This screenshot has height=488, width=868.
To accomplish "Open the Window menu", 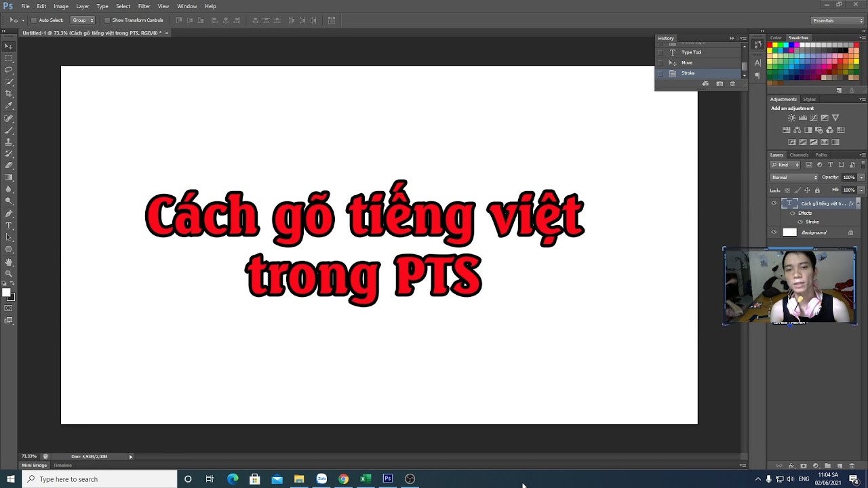I will [186, 6].
